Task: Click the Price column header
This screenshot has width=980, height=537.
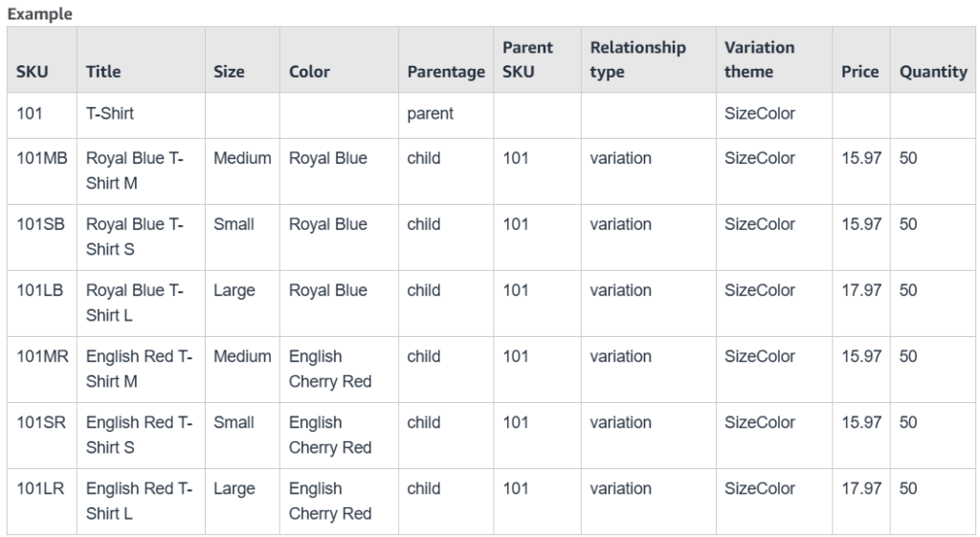Action: (x=859, y=72)
